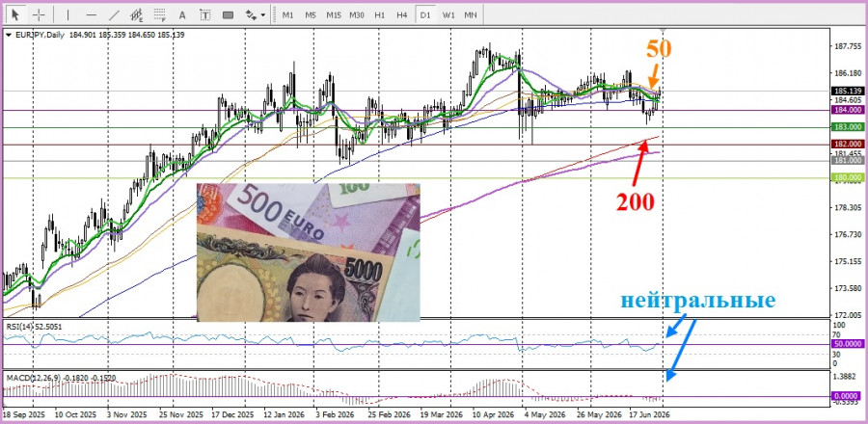Click the 172.005 price scale value
The width and height of the screenshot is (868, 424).
(x=847, y=314)
